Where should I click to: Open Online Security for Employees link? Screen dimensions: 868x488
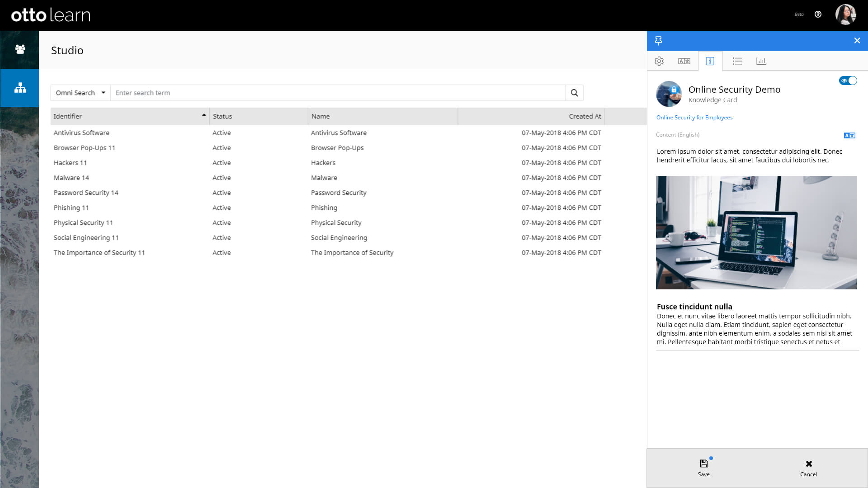pos(694,118)
